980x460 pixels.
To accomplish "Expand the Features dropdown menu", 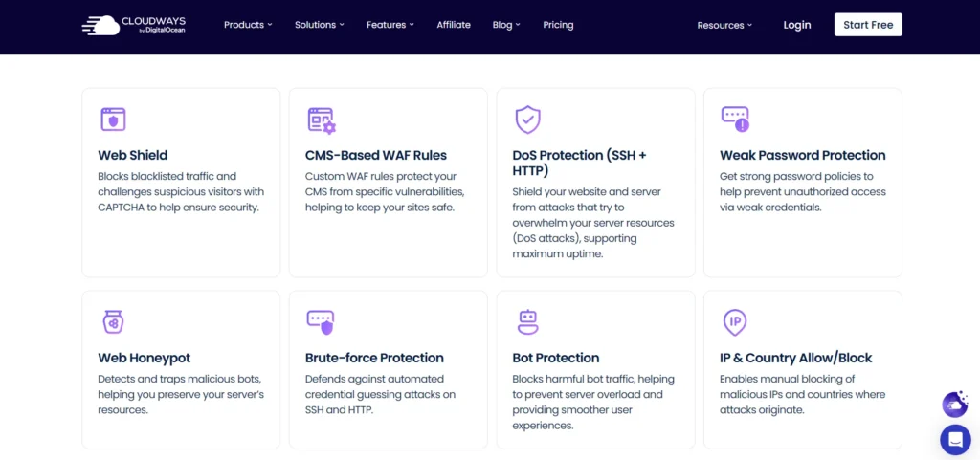I will click(390, 25).
